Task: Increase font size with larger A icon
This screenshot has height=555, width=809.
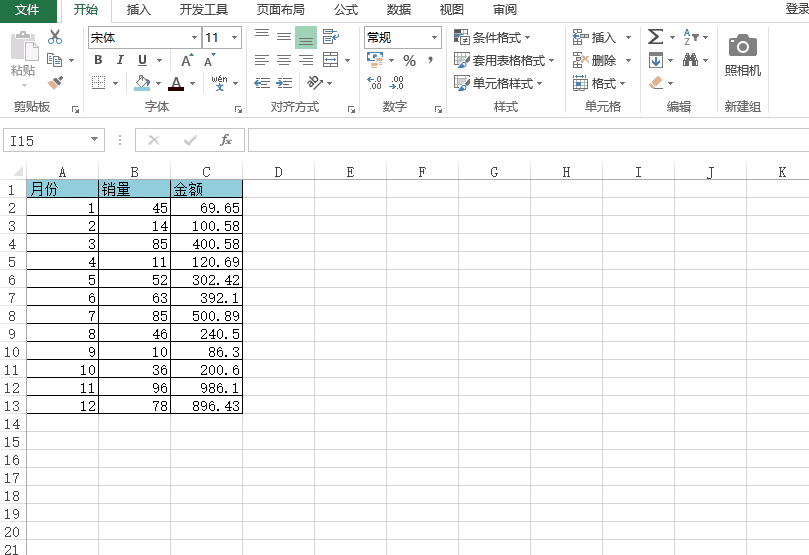Action: (x=187, y=60)
